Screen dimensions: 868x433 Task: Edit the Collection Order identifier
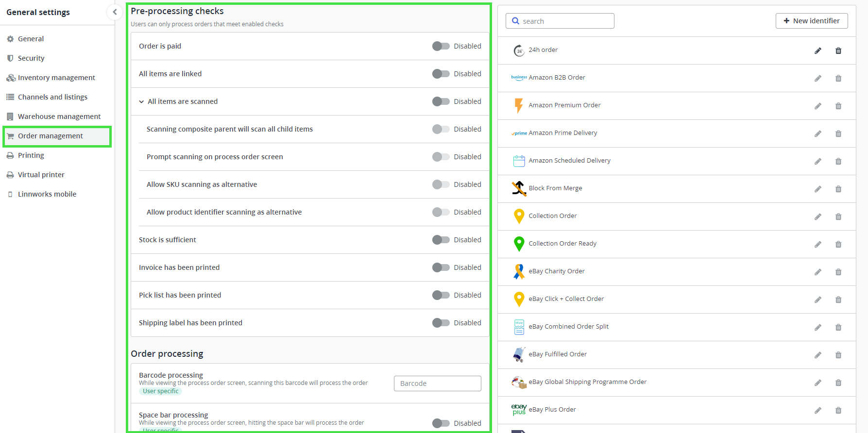coord(818,216)
